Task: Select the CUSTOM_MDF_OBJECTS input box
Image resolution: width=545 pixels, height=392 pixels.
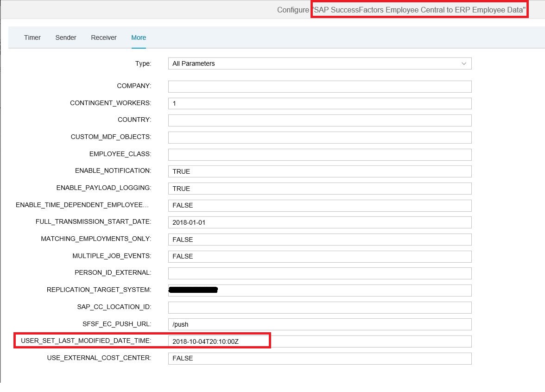Action: (320, 138)
